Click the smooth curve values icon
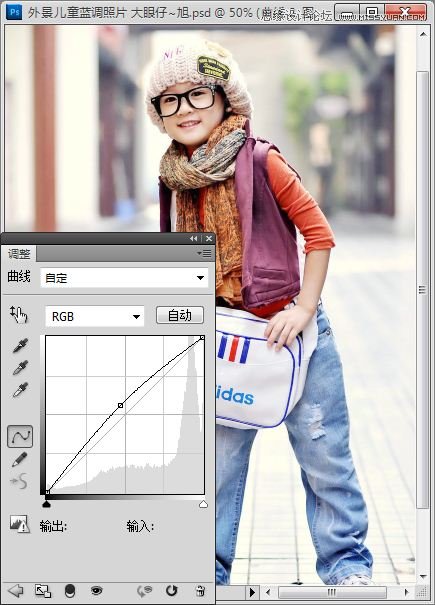The image size is (435, 605). tap(19, 481)
